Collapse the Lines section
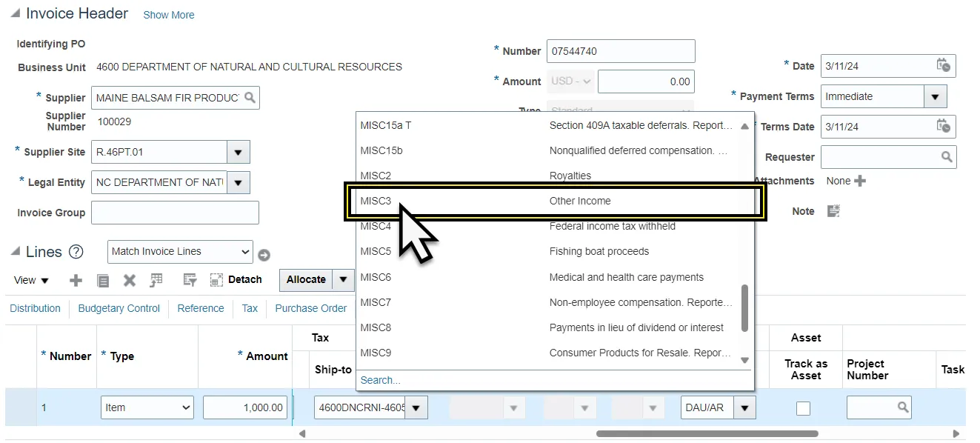This screenshot has width=980, height=443. tap(16, 252)
